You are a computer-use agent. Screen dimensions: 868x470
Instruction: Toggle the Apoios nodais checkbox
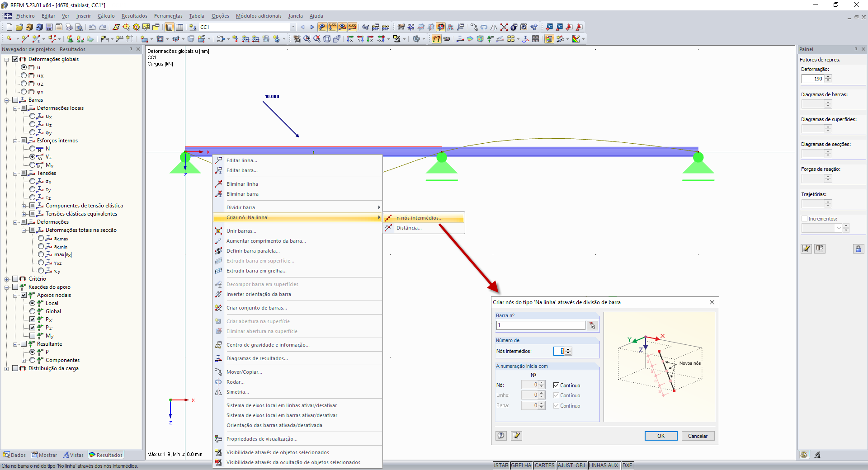click(x=24, y=295)
